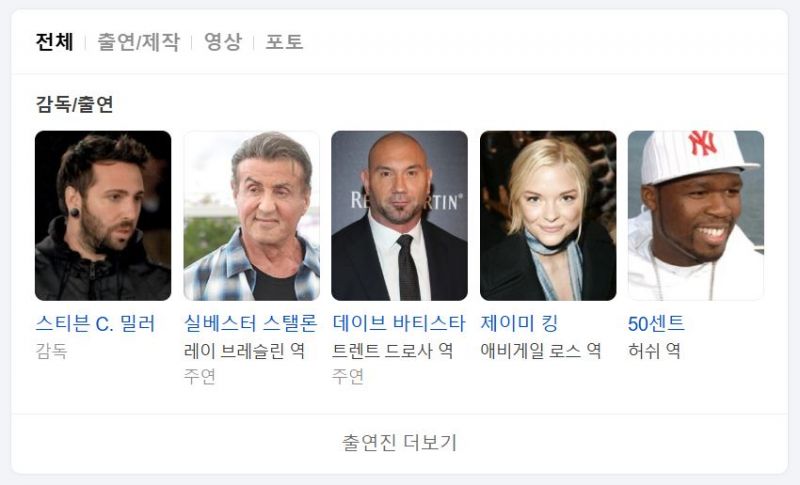
Task: Click the 트렌트 드로사 역 role text
Action: (392, 351)
